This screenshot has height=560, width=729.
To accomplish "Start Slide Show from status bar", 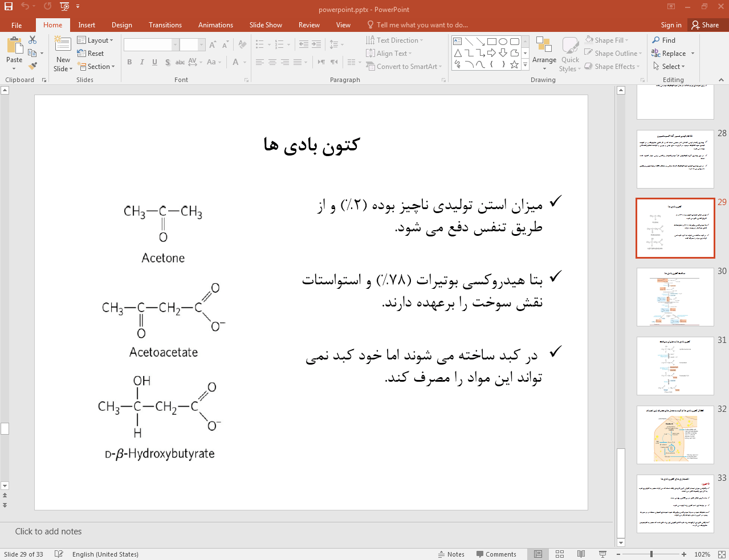I will [602, 554].
